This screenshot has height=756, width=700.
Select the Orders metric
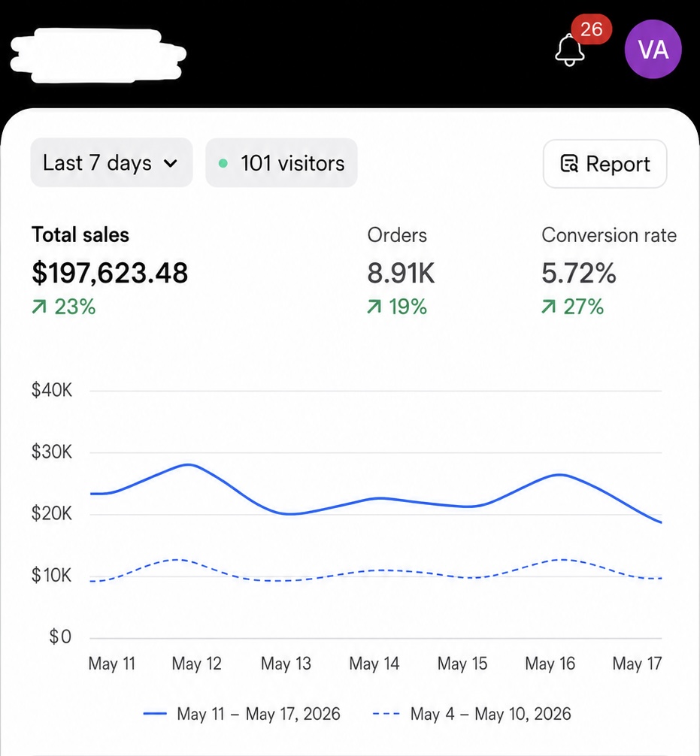click(397, 235)
